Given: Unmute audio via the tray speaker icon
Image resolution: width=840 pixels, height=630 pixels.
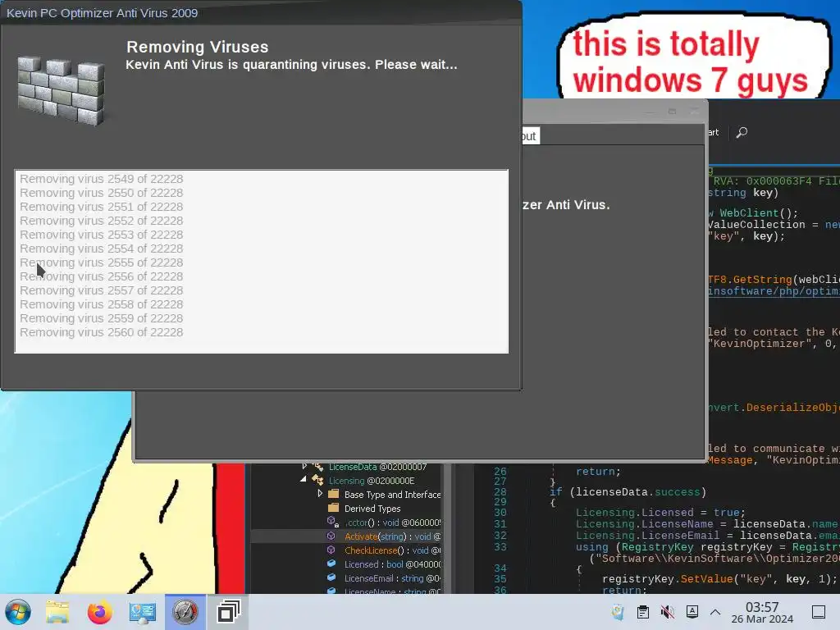Looking at the screenshot, I should tap(668, 612).
